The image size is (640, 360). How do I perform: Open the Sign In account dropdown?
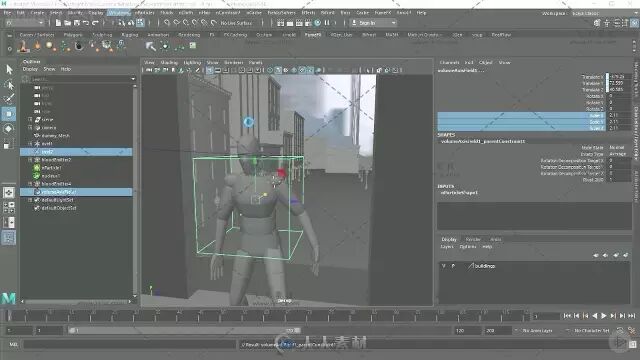(374, 23)
